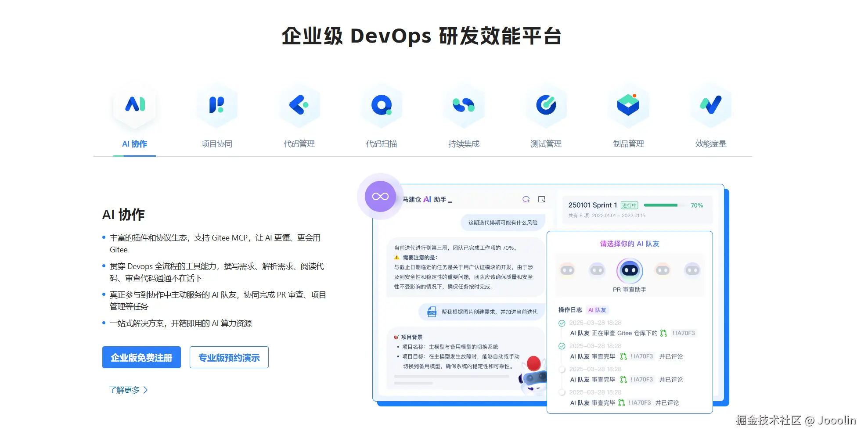
Task: Click the 70% progress value
Action: 697,205
